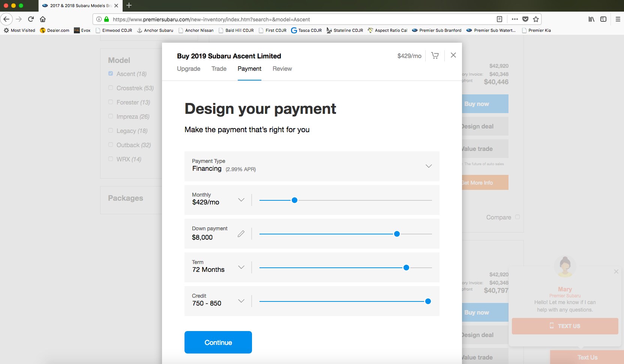Click the browser reload icon

[31, 19]
